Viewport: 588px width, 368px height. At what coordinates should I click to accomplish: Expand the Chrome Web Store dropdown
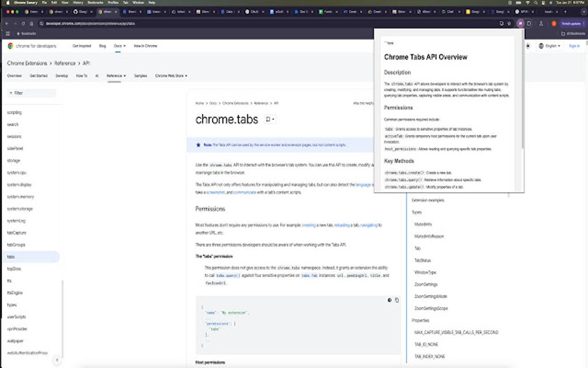171,76
